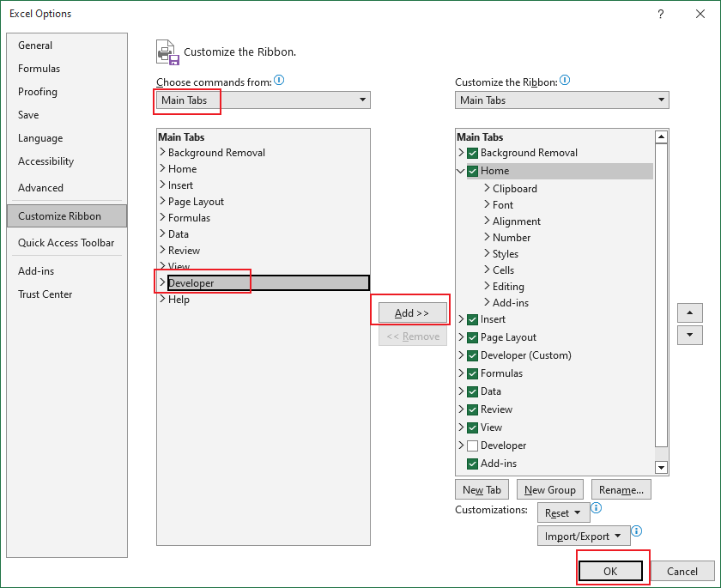
Task: Click the info icon next to Choose commands from
Action: pyautogui.click(x=278, y=79)
